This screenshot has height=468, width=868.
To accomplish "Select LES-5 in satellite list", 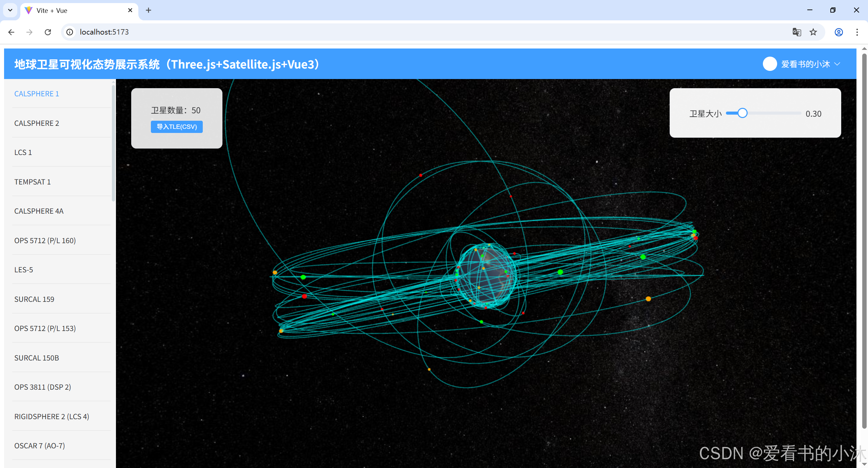I will tap(24, 270).
